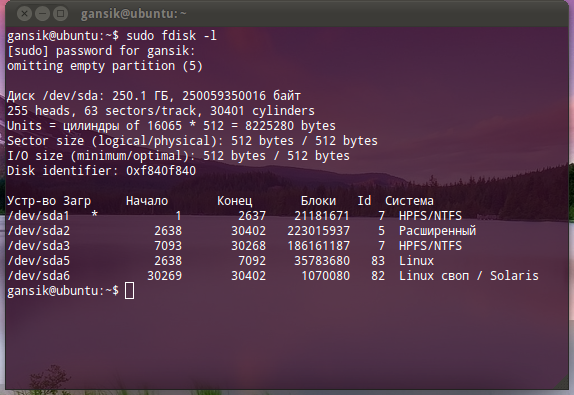Image resolution: width=574 pixels, height=395 pixels.
Task: Click blocks value 223015937
Action: (318, 231)
